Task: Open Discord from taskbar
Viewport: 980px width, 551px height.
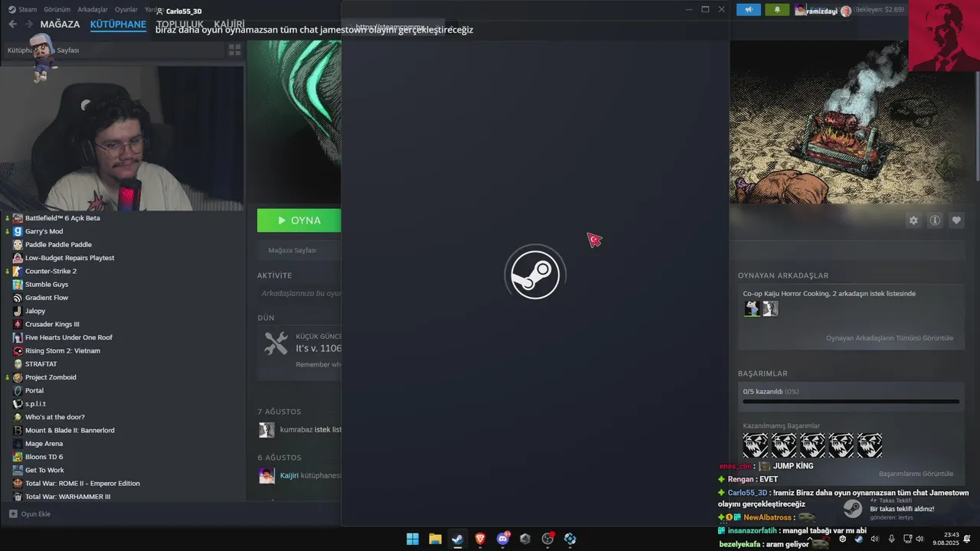Action: (x=503, y=539)
